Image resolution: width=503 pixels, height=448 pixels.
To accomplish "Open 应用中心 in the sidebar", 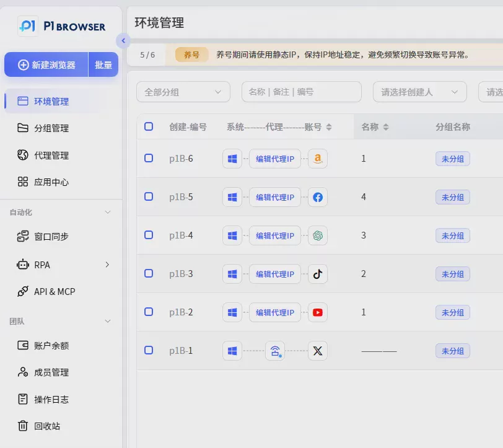I will (x=43, y=182).
